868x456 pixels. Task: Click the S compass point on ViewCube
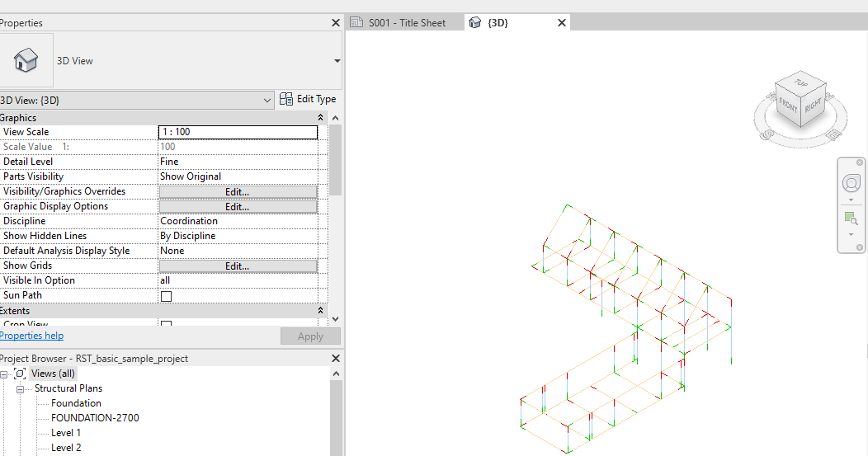[767, 134]
